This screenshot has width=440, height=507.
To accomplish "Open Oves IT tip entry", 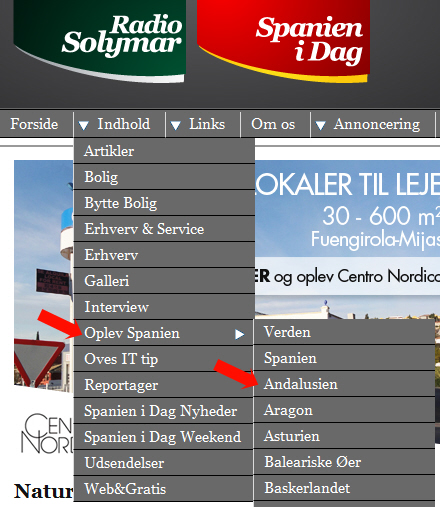I will tap(163, 359).
